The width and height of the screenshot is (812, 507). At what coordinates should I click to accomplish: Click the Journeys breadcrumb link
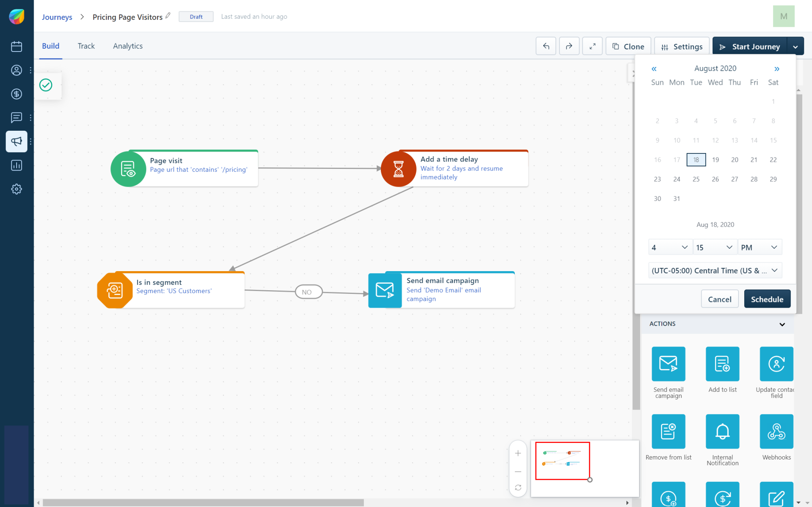[57, 17]
